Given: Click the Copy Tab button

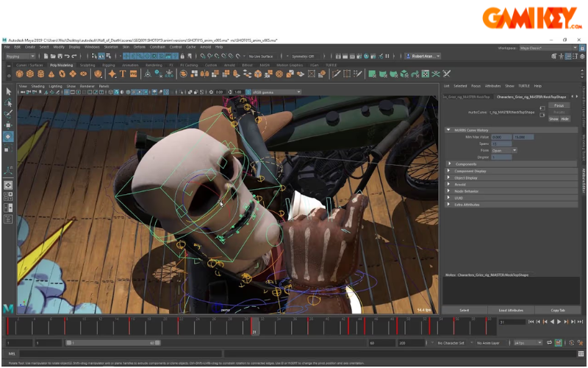Looking at the screenshot, I should pyautogui.click(x=558, y=310).
